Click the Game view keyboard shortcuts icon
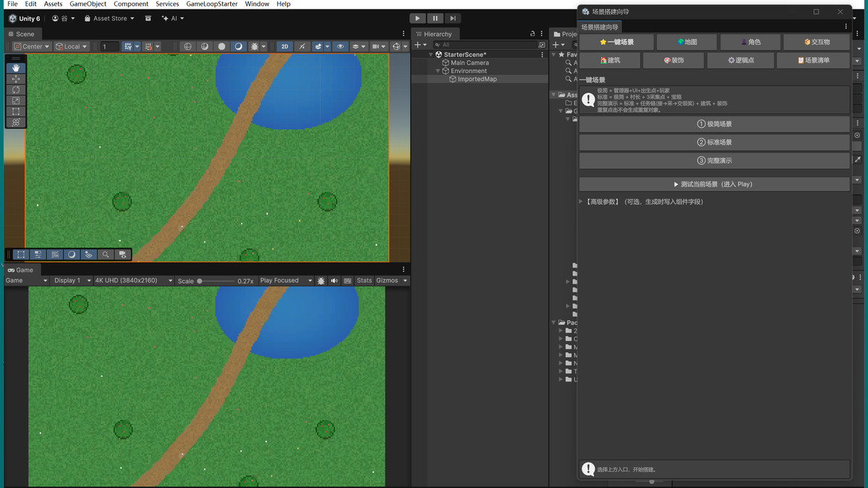 347,281
